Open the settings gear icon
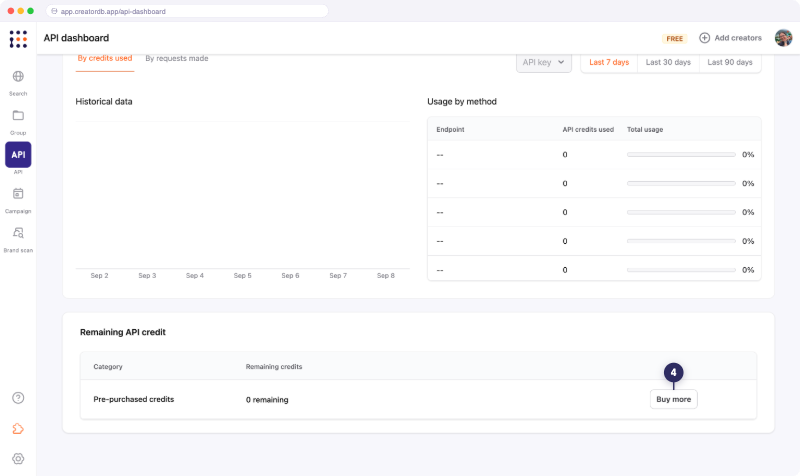Screen dimensions: 800x476 coord(18,459)
